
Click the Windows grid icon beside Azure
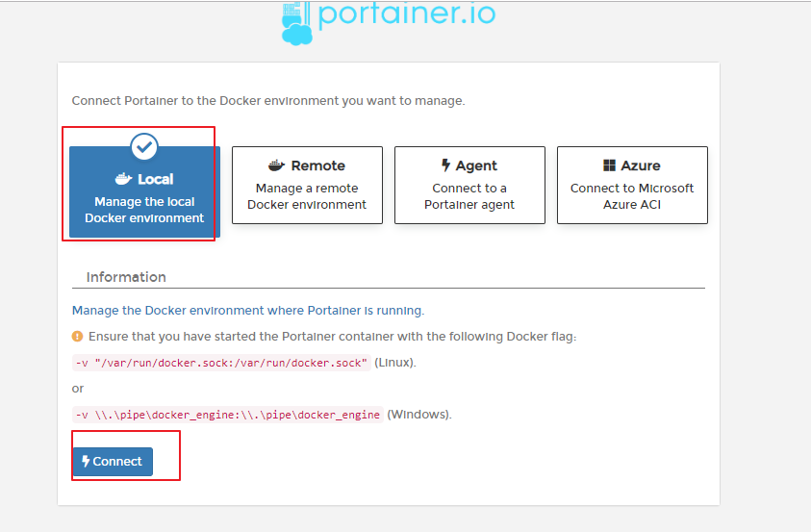609,165
